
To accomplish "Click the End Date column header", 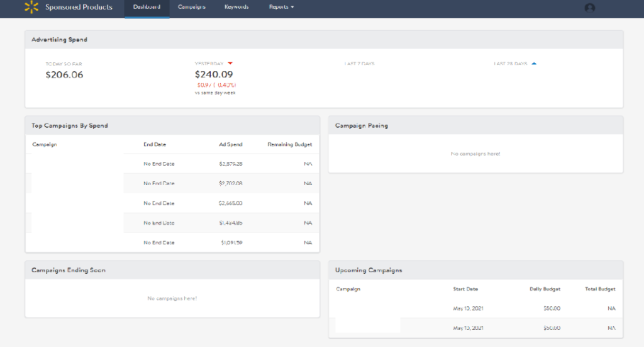I will pyautogui.click(x=155, y=145).
